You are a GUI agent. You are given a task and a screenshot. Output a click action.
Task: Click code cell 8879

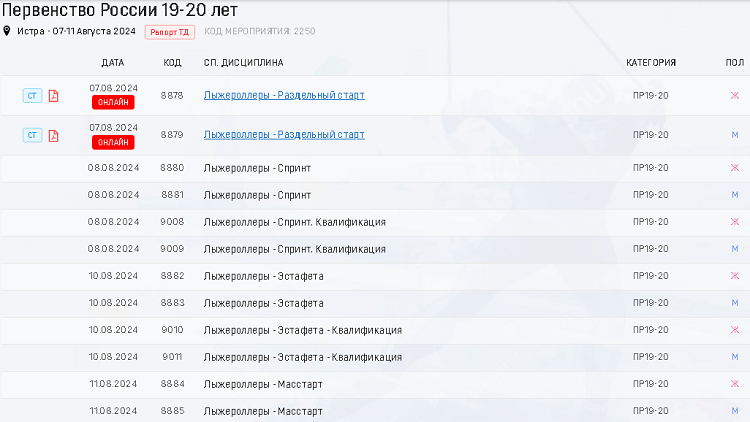pyautogui.click(x=172, y=135)
